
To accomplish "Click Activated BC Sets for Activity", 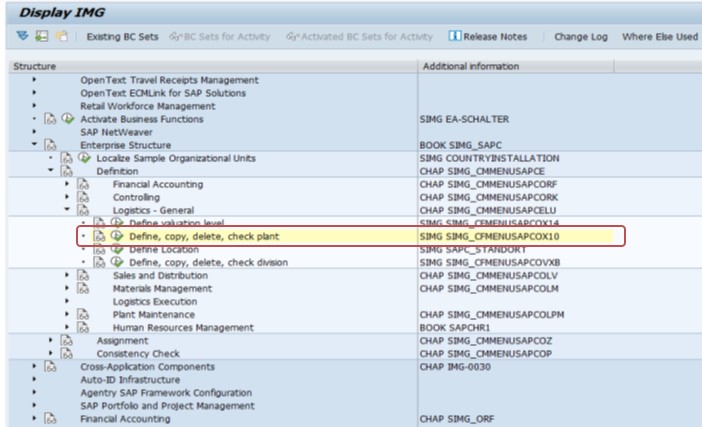I will 360,37.
